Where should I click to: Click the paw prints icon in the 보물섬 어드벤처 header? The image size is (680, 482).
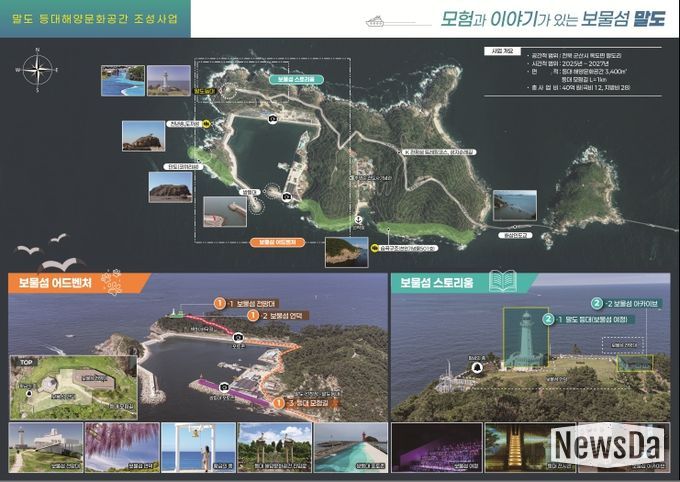pos(111,282)
